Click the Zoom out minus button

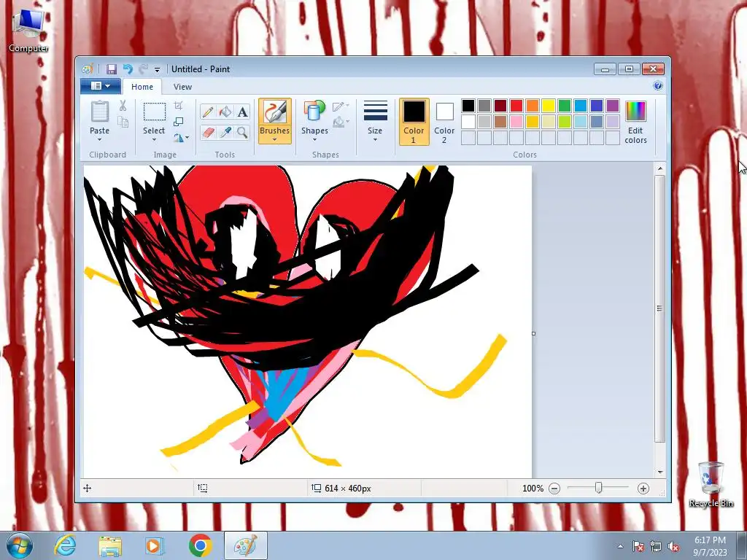point(554,488)
